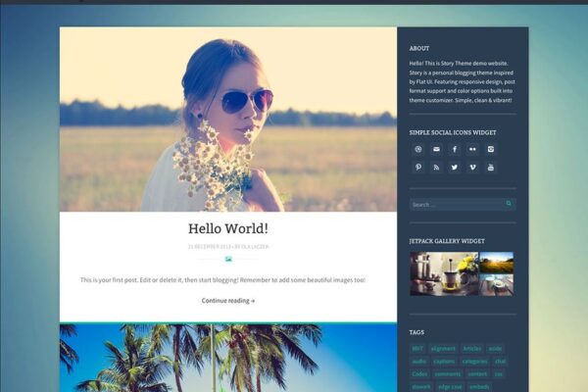The image size is (588, 392).
Task: Select the 'aside' tag
Action: [495, 349]
